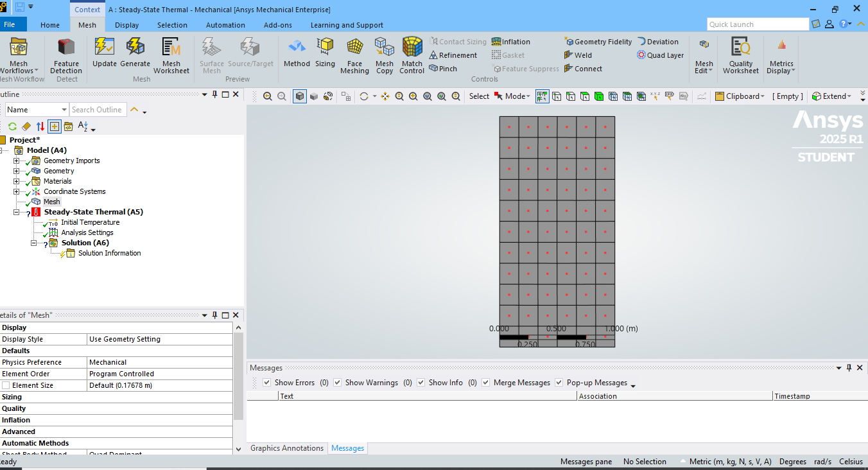This screenshot has width=868, height=470.
Task: Switch to the Graphics Annotations tab
Action: (287, 448)
